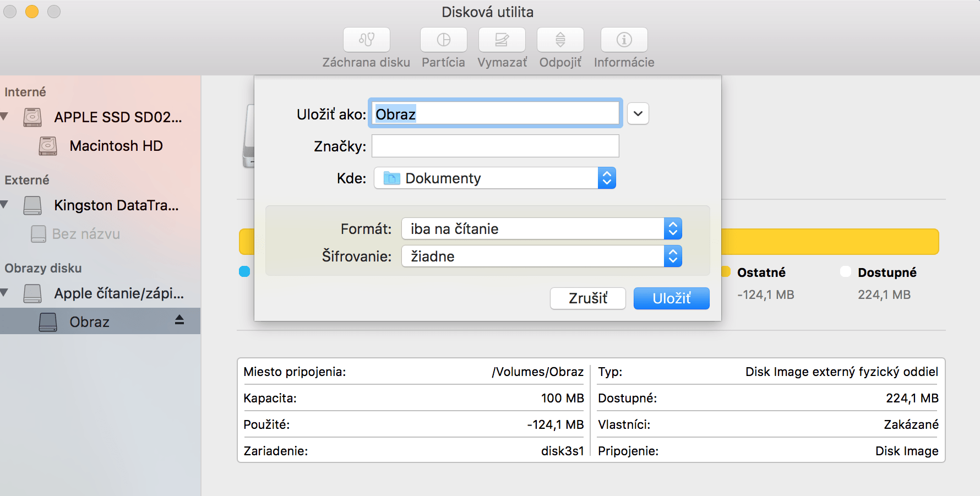This screenshot has height=496, width=980.
Task: Click the Vymazať erase toolbar icon
Action: (x=502, y=40)
